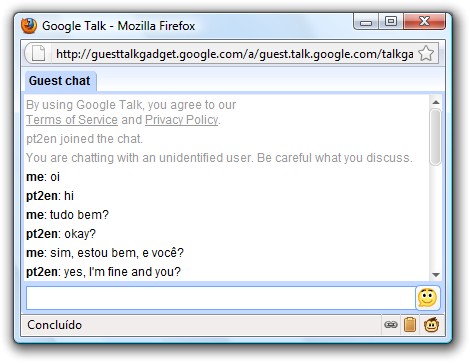Click the Firefox logo in title bar
The height and width of the screenshot is (363, 470).
click(29, 26)
